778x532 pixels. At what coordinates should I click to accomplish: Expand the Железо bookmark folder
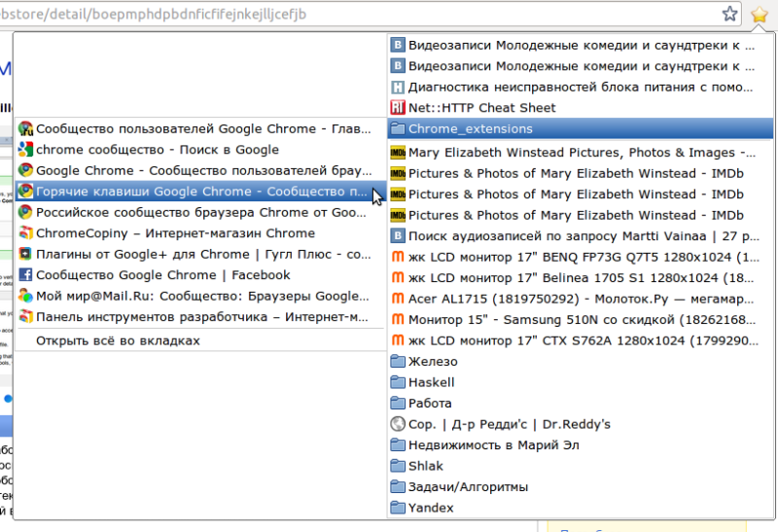pyautogui.click(x=581, y=361)
